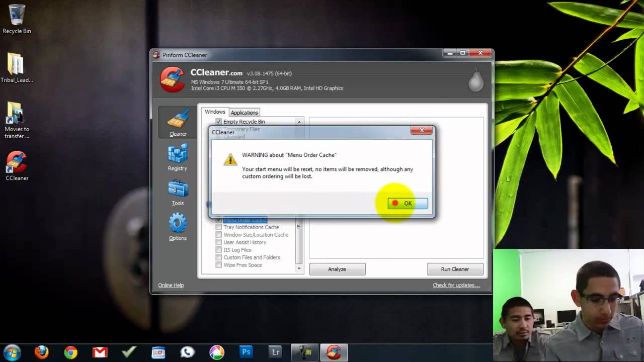Click the CCleaner logo in header
Viewport: 644px width, 362px height.
[173, 79]
